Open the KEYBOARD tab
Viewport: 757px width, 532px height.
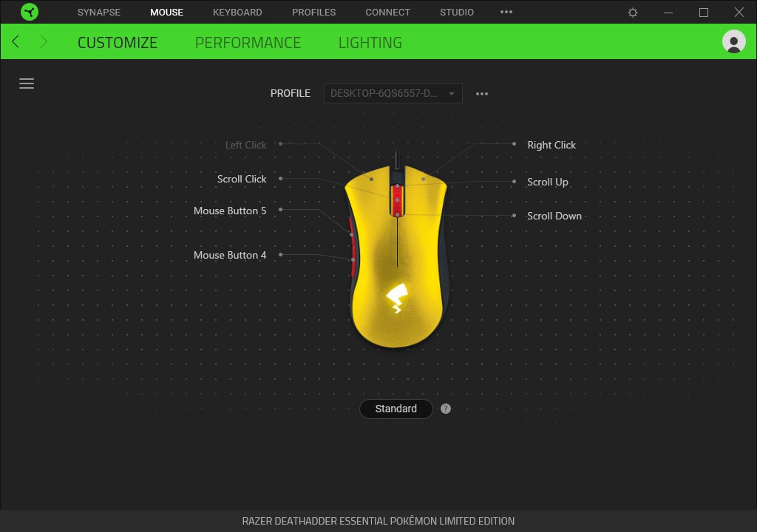click(237, 12)
